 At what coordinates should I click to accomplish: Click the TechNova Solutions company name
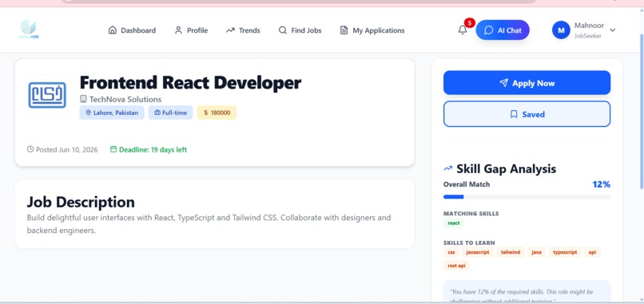coord(125,99)
